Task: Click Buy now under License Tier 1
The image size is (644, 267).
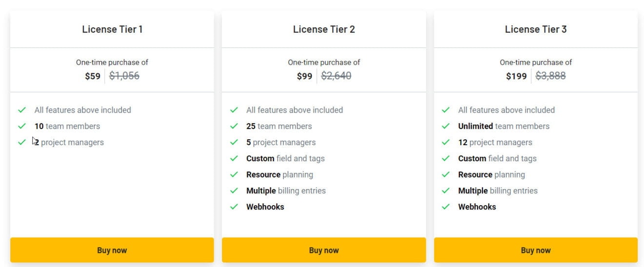Action: click(112, 250)
